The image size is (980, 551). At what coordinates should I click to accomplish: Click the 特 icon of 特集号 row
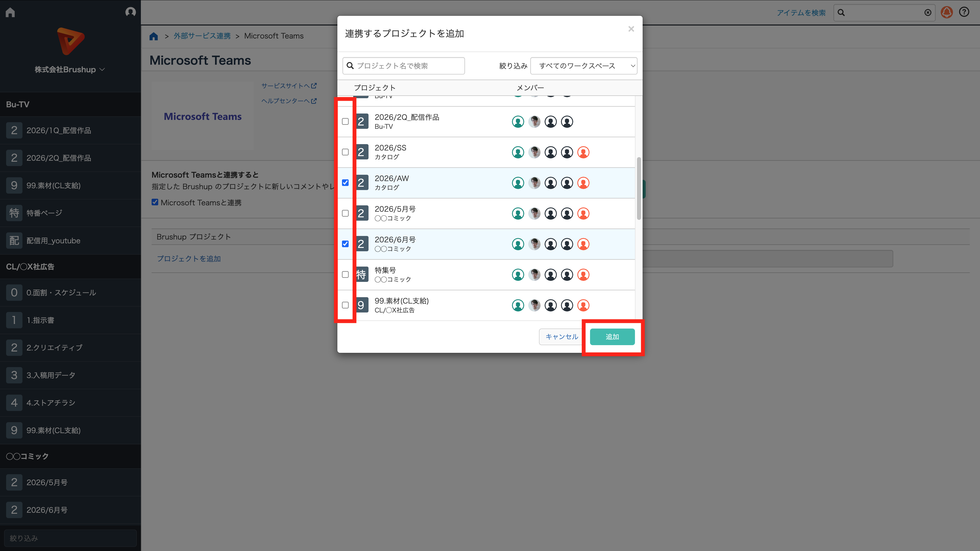[362, 274]
